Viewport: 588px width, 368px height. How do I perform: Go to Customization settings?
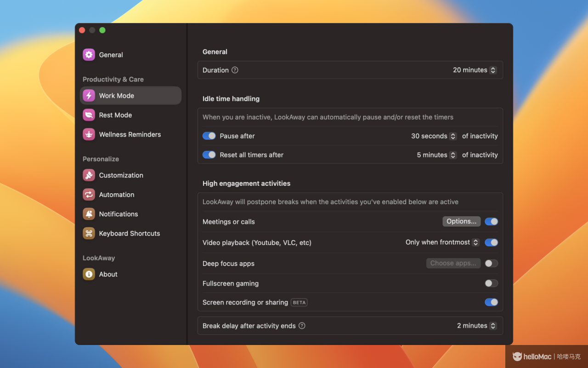click(x=131, y=175)
